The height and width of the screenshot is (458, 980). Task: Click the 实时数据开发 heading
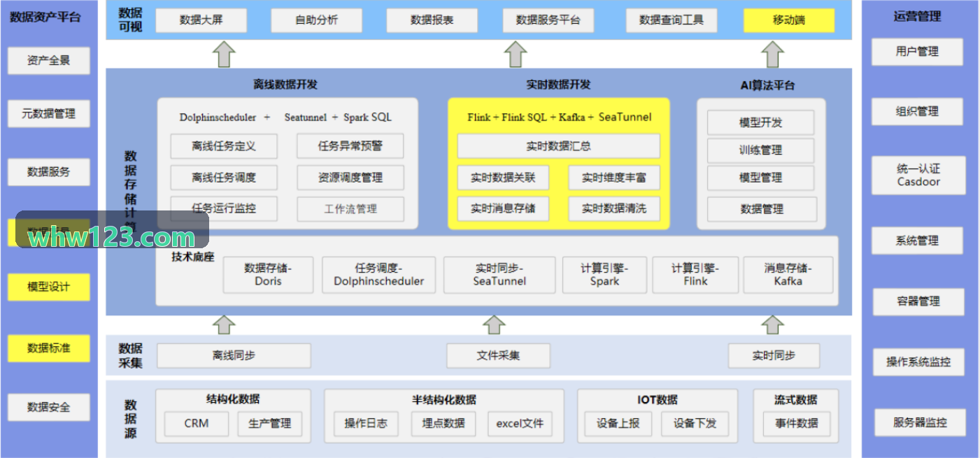(x=558, y=85)
